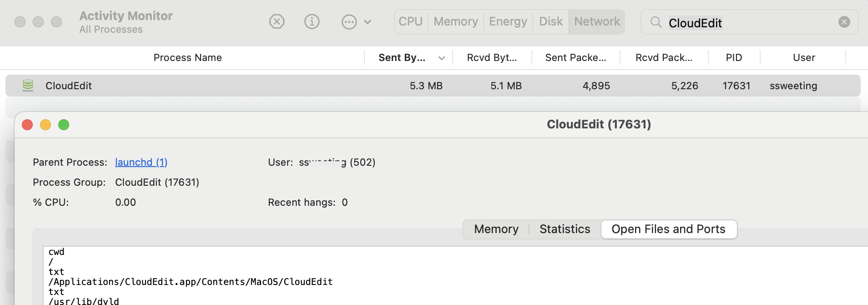868x305 pixels.
Task: Select the Energy tab
Action: 508,21
